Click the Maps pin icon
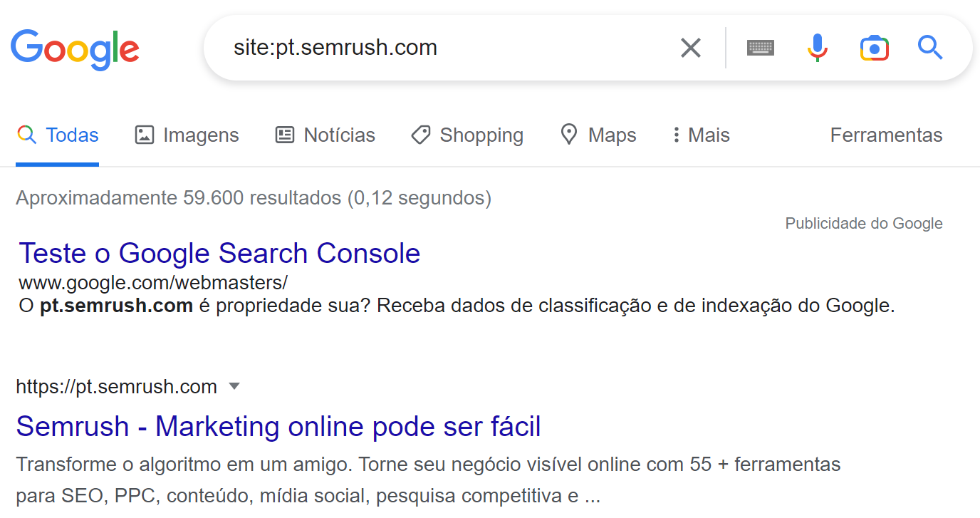Screen dimensions: 980x518 pyautogui.click(x=568, y=134)
